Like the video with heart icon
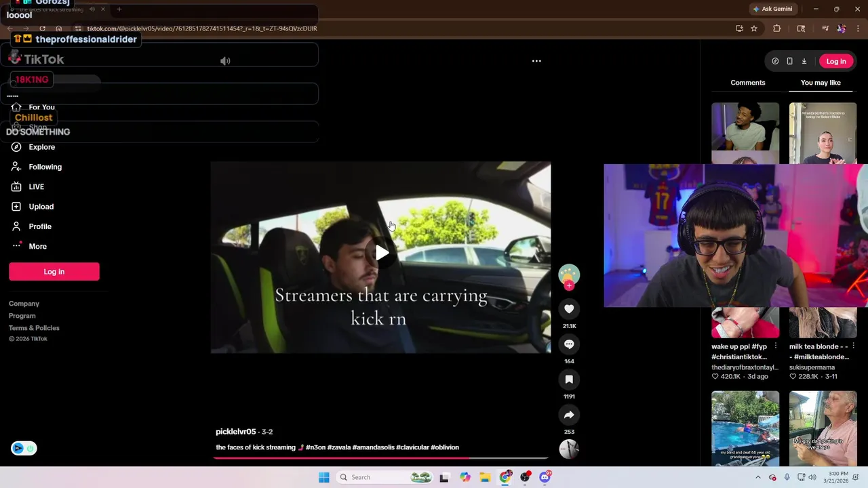Viewport: 868px width, 488px height. pyautogui.click(x=569, y=309)
